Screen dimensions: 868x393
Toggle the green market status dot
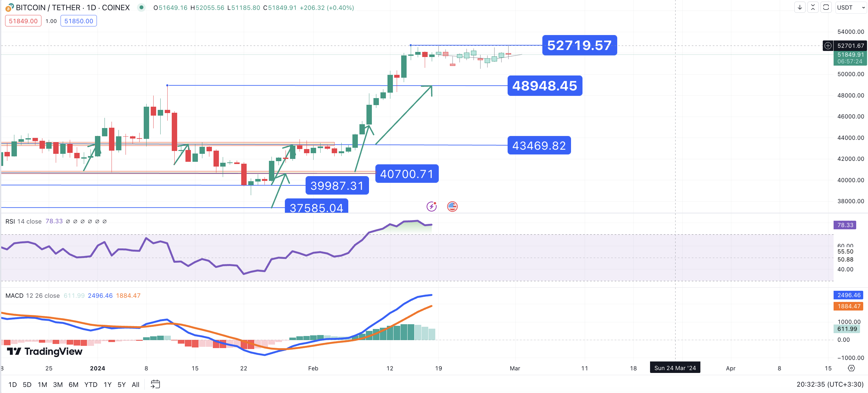coord(141,7)
